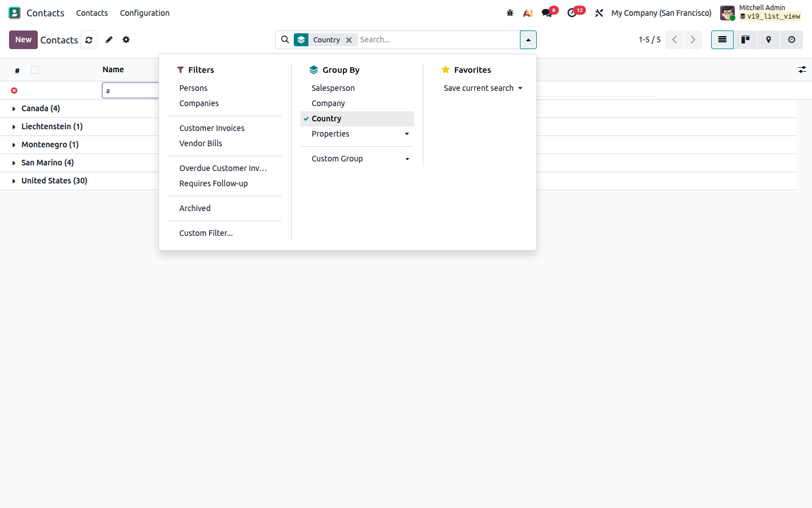Image resolution: width=812 pixels, height=508 pixels.
Task: Open the Configuration menu
Action: pyautogui.click(x=144, y=12)
